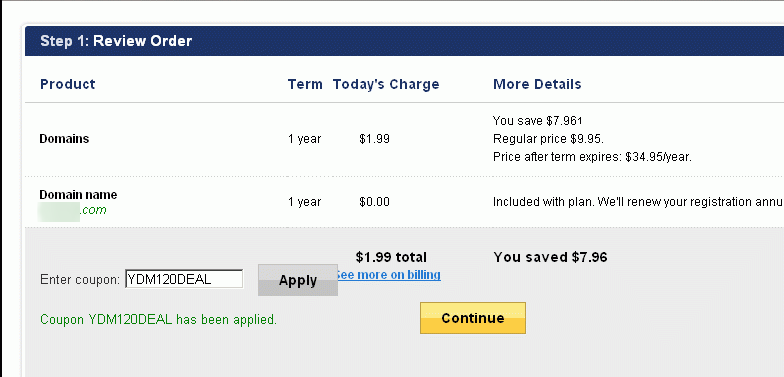The width and height of the screenshot is (784, 377).
Task: Click the Term column heading
Action: [305, 84]
